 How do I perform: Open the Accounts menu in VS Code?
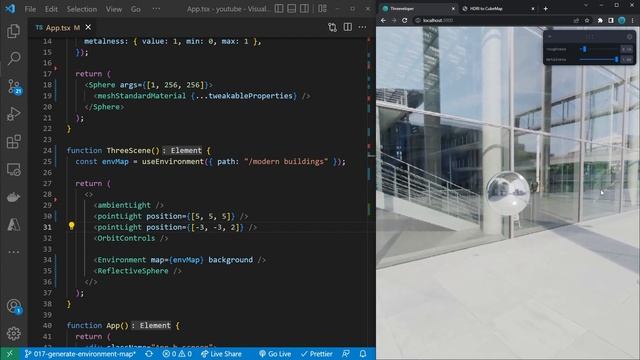pos(13,306)
